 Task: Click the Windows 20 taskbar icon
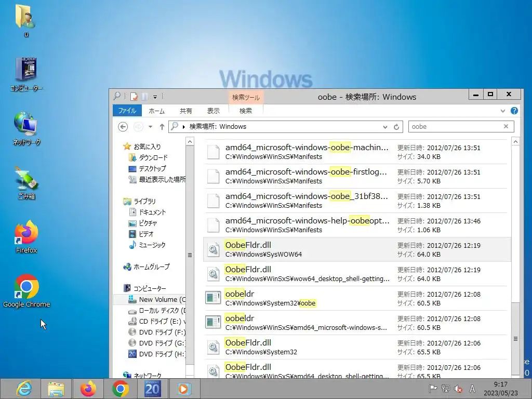[152, 389]
